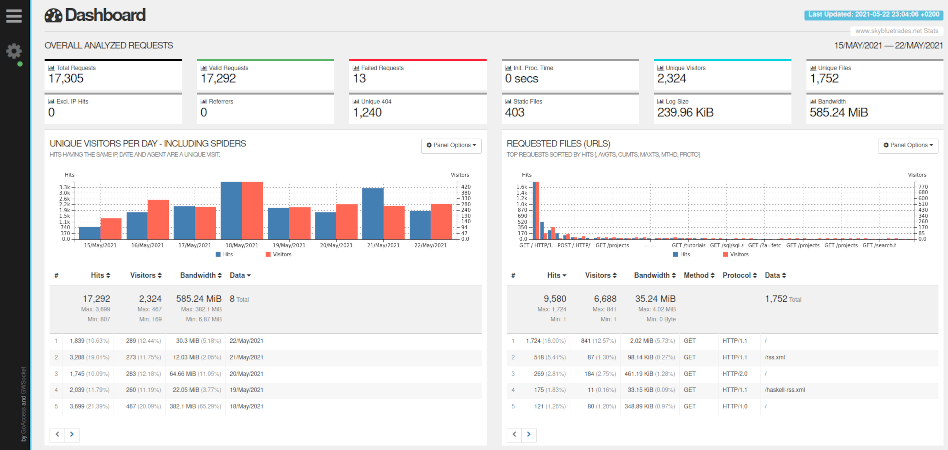Sort Unique Visitors table by Data column

(239, 275)
